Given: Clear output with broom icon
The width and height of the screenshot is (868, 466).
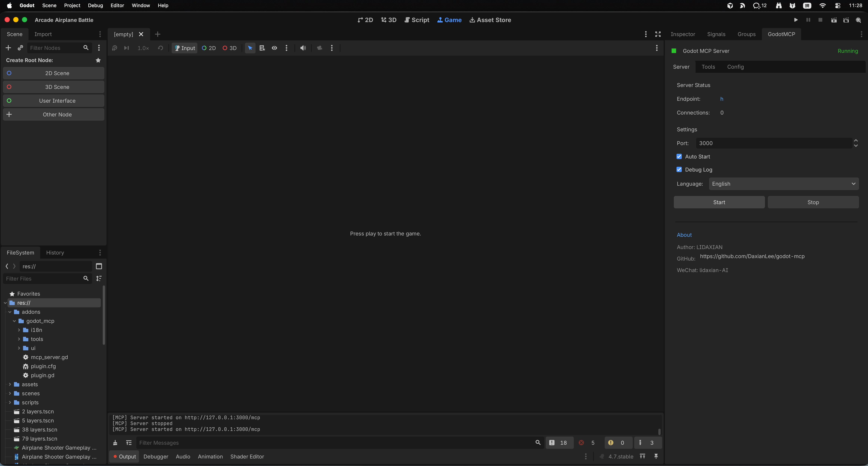Looking at the screenshot, I should 115,443.
